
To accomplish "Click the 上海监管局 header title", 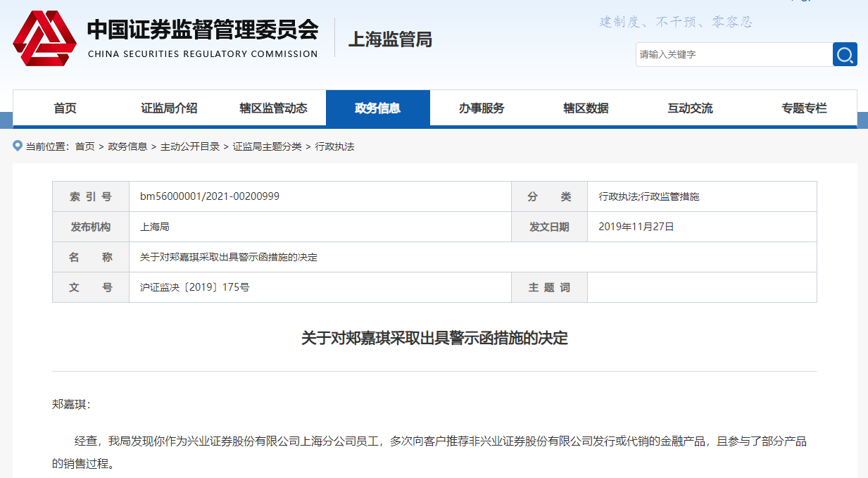I will click(x=390, y=39).
